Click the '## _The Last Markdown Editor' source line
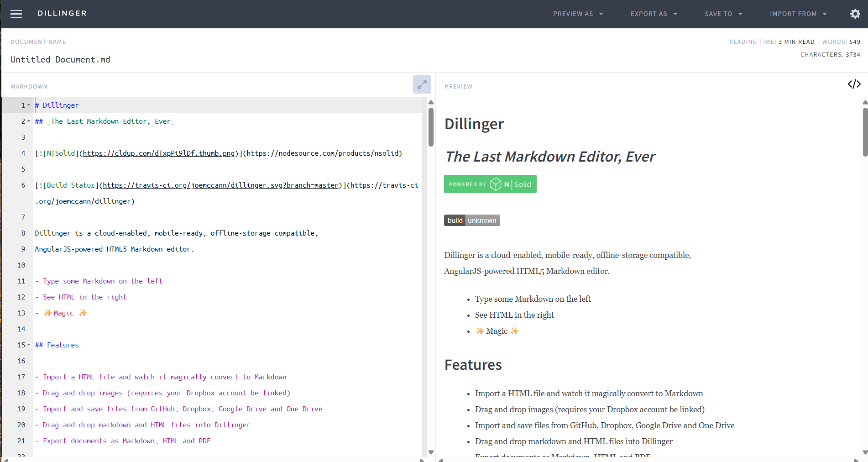Screen dimensions: 868x462 pos(105,121)
